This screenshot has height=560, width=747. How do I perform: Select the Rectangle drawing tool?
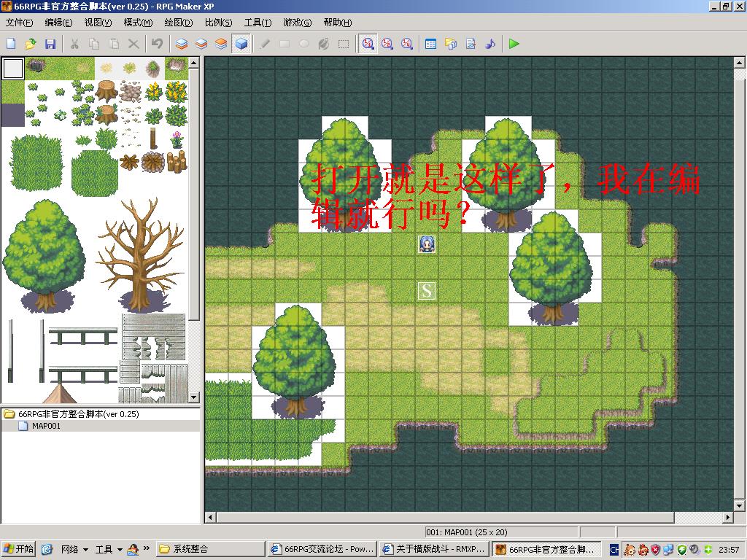(285, 44)
